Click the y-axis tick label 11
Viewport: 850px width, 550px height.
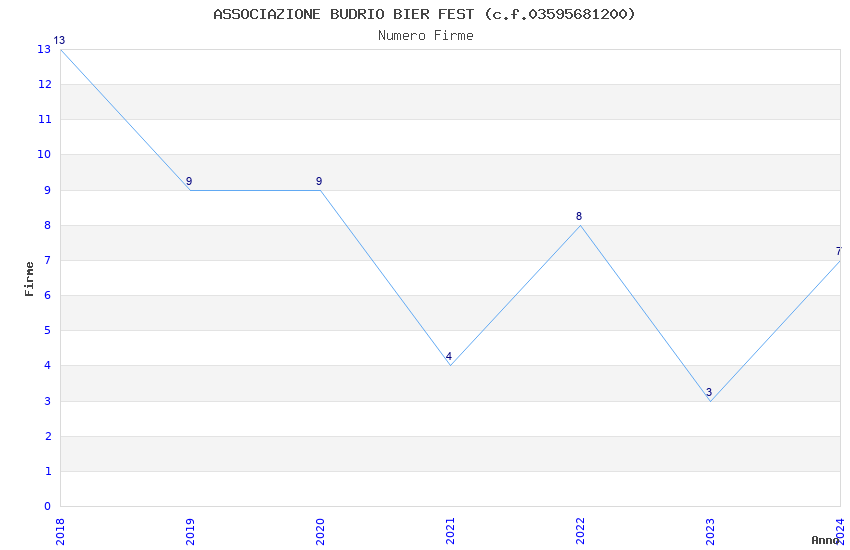pyautogui.click(x=44, y=119)
